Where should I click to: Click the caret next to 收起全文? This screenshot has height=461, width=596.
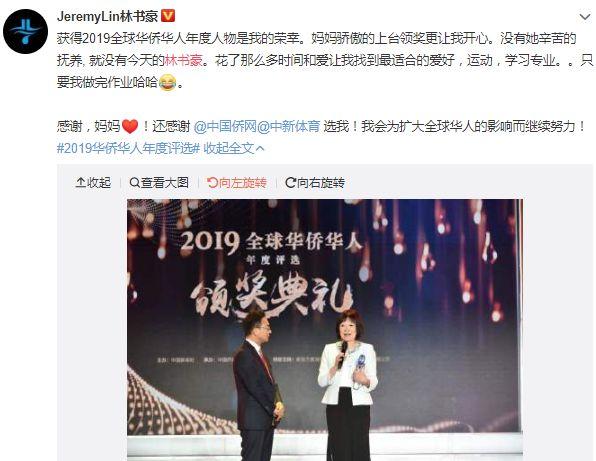(x=260, y=149)
